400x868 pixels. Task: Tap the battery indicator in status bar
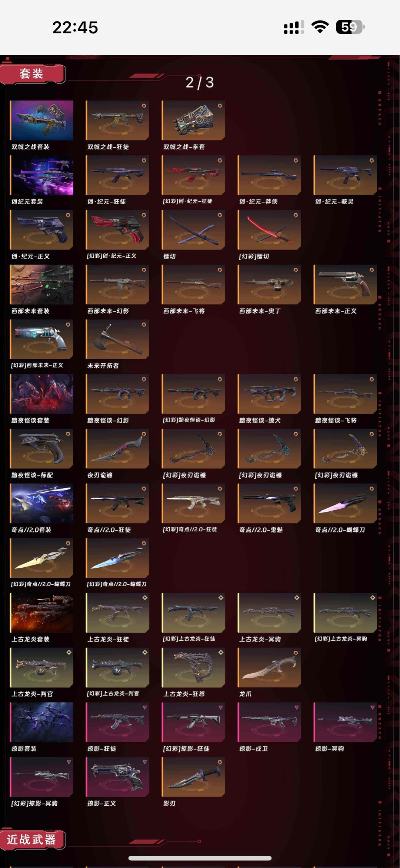pos(350,27)
